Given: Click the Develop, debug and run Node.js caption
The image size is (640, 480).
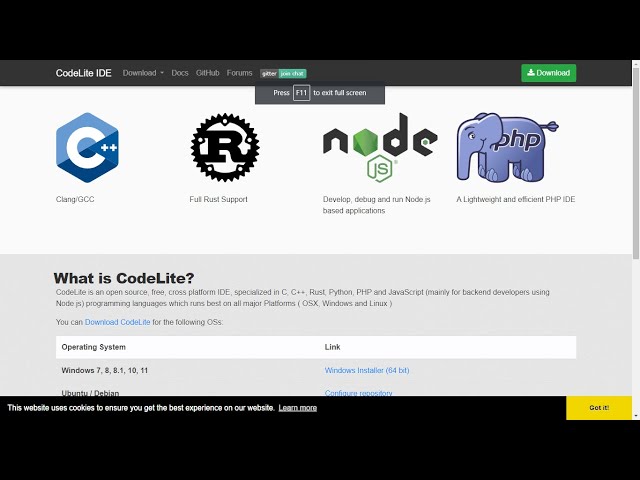Looking at the screenshot, I should point(377,205).
